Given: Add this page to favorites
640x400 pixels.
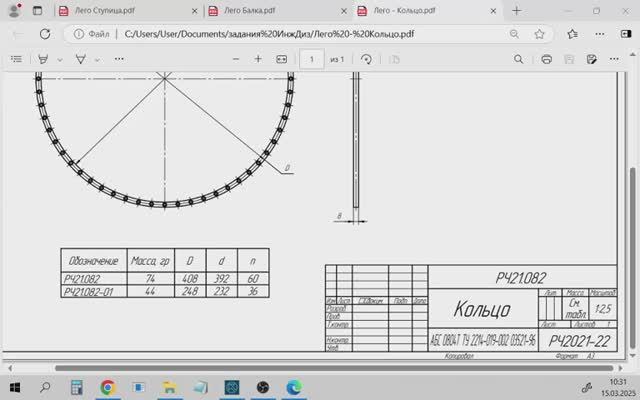Looking at the screenshot, I should [x=539, y=34].
